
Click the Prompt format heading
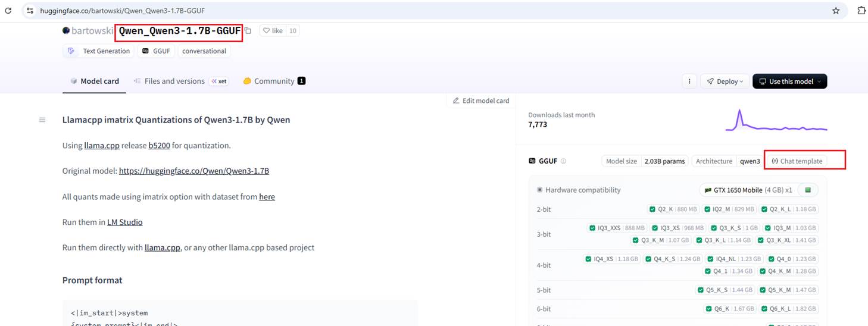click(x=92, y=280)
